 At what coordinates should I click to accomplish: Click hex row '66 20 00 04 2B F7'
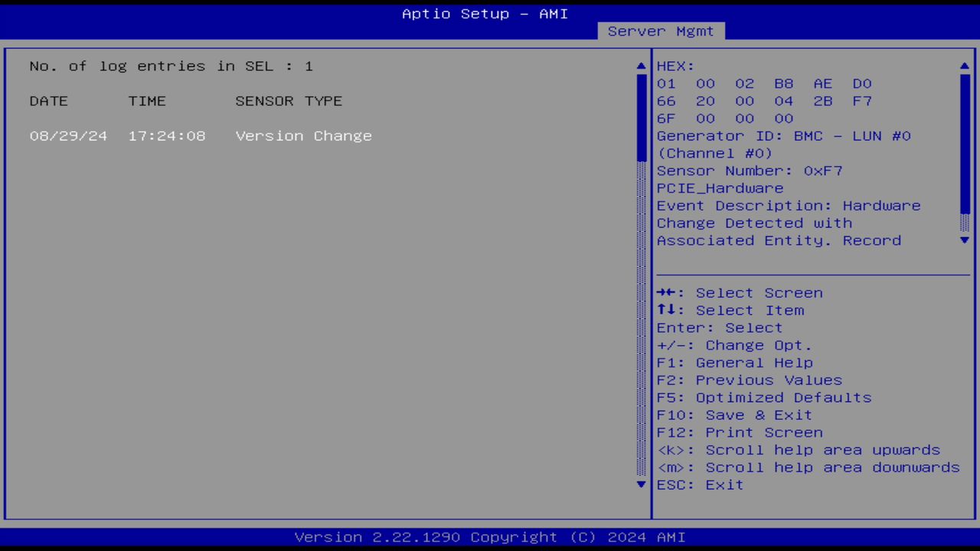(764, 101)
